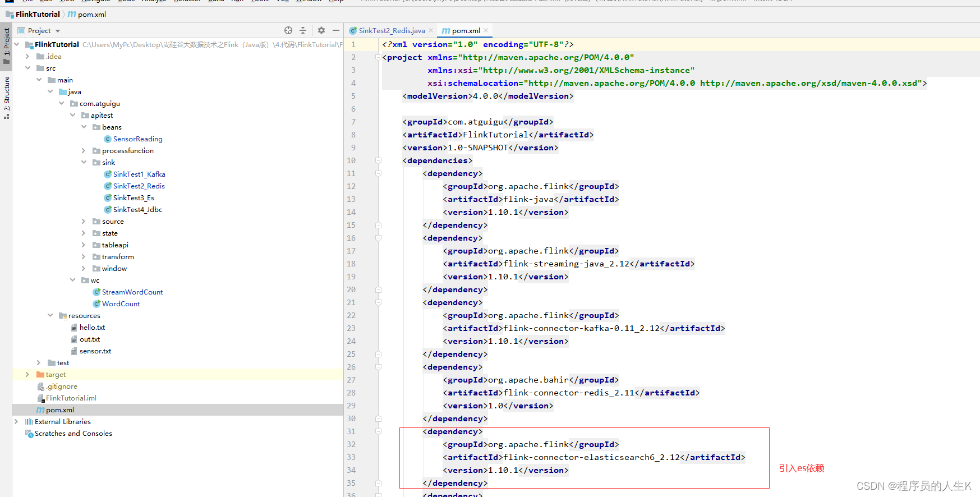980x497 pixels.
Task: Expand the target folder
Action: click(27, 375)
